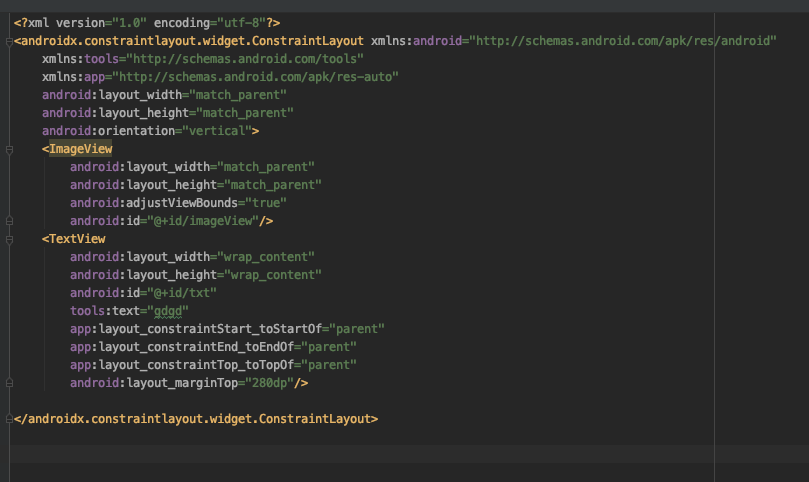The width and height of the screenshot is (809, 482).
Task: Click the "@+id/imageView" id value
Action: click(203, 221)
